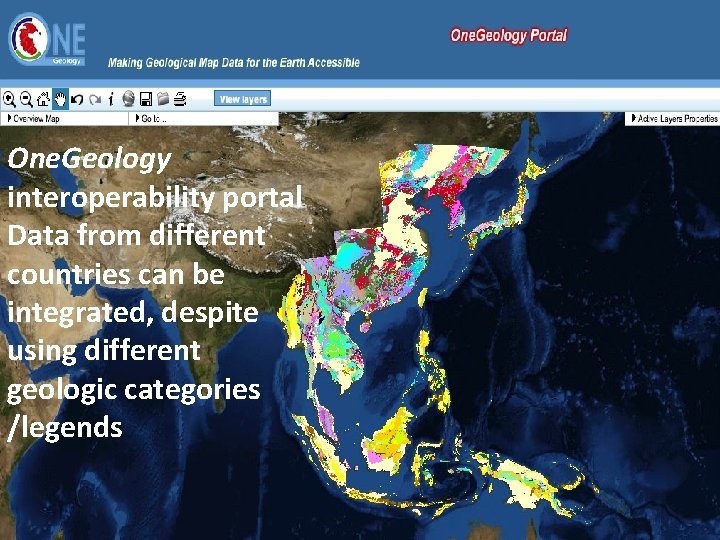Save the map with floppy disk icon
Viewport: 720px width, 540px height.
click(x=146, y=99)
